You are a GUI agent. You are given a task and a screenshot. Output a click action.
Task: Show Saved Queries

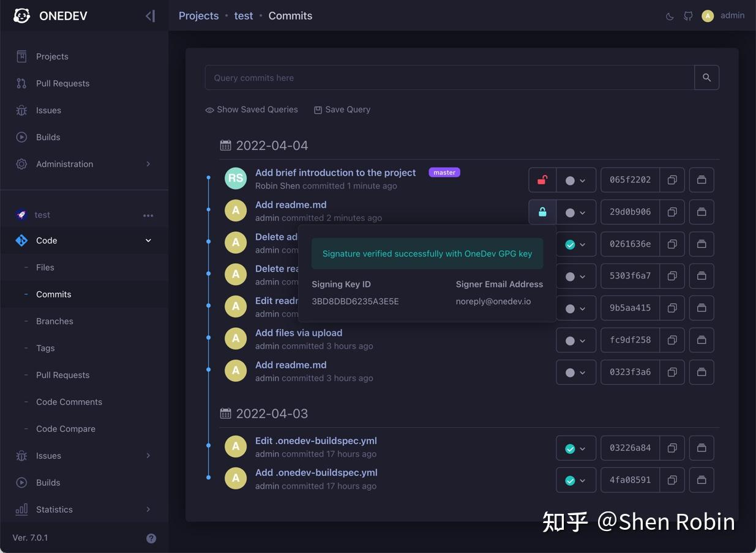[x=252, y=109]
